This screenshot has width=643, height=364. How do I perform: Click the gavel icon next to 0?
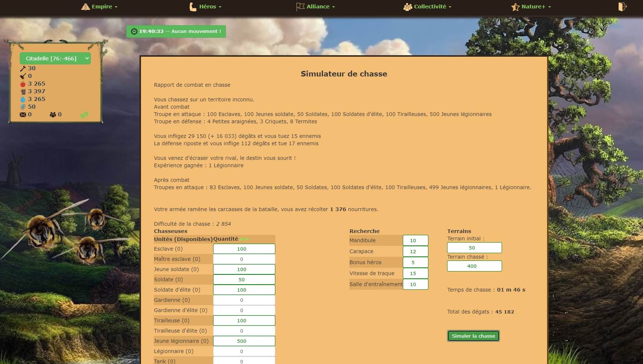coord(23,76)
